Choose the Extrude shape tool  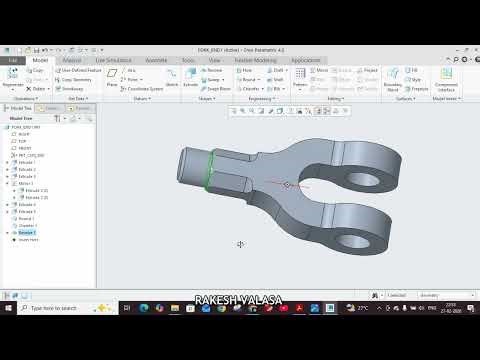[191, 77]
